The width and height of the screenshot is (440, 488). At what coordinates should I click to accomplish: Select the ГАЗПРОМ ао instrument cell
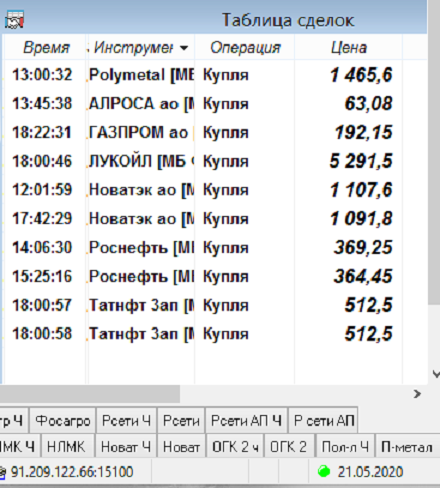point(141,132)
